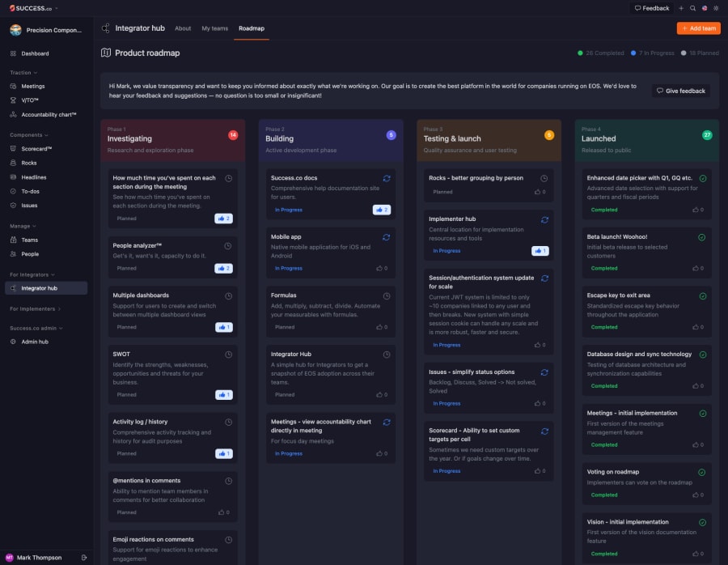Open Precision Components company switcher
This screenshot has width=728, height=565.
pyautogui.click(x=46, y=30)
